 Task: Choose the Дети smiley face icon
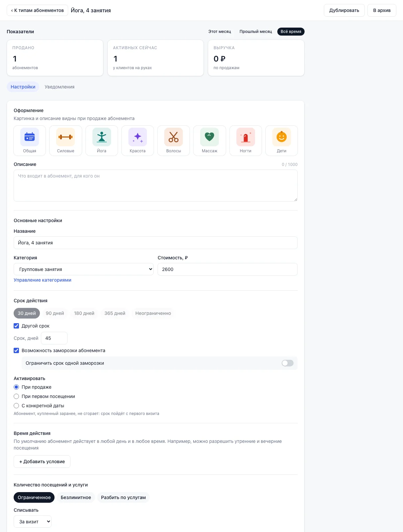(282, 141)
